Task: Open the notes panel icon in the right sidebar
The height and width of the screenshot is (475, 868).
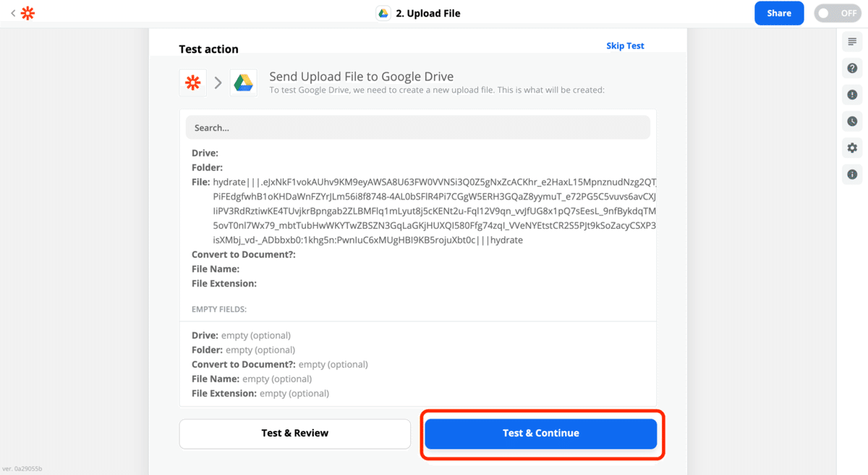Action: (x=852, y=42)
